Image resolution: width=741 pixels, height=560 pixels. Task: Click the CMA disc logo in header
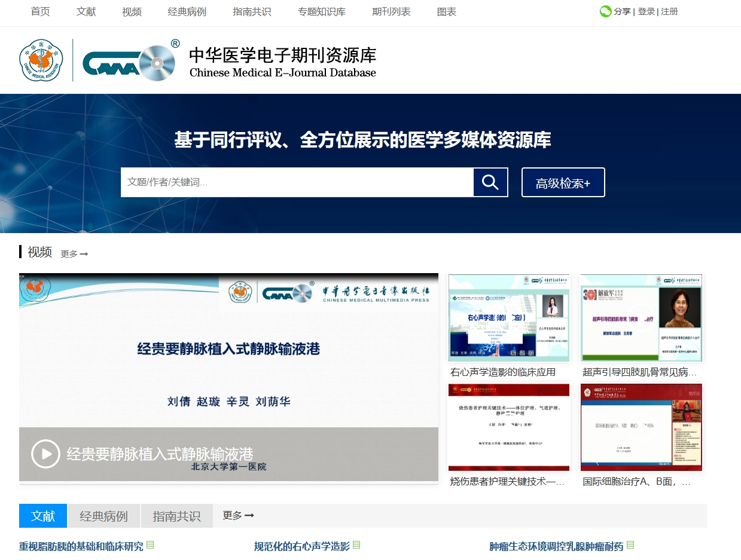point(129,62)
